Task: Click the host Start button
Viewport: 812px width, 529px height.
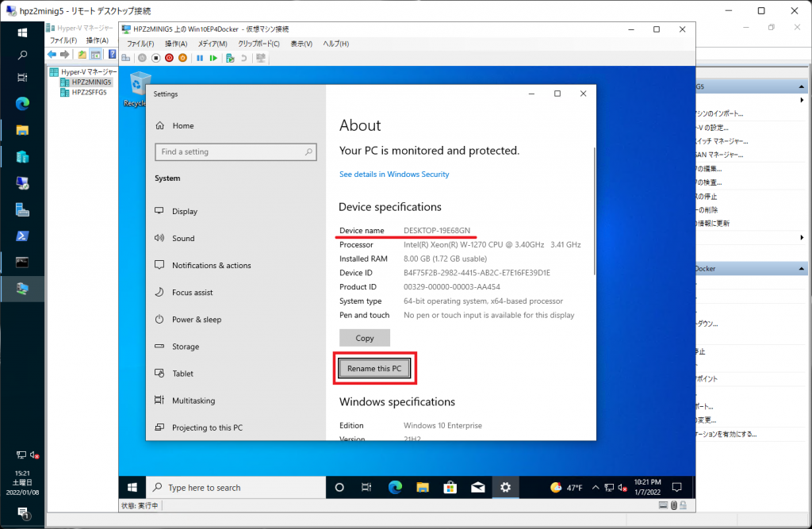Action: [x=22, y=33]
